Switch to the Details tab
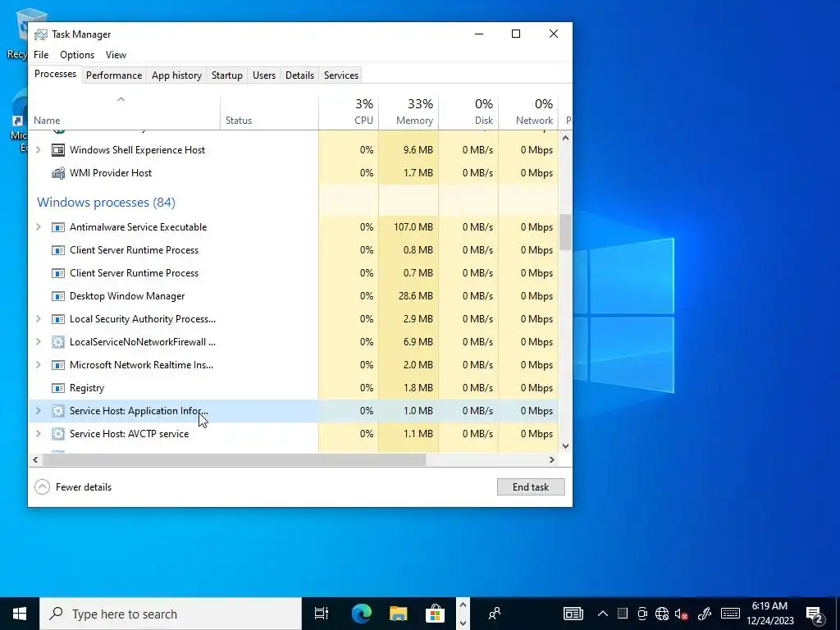Screen dimensions: 840x630 [x=299, y=75]
